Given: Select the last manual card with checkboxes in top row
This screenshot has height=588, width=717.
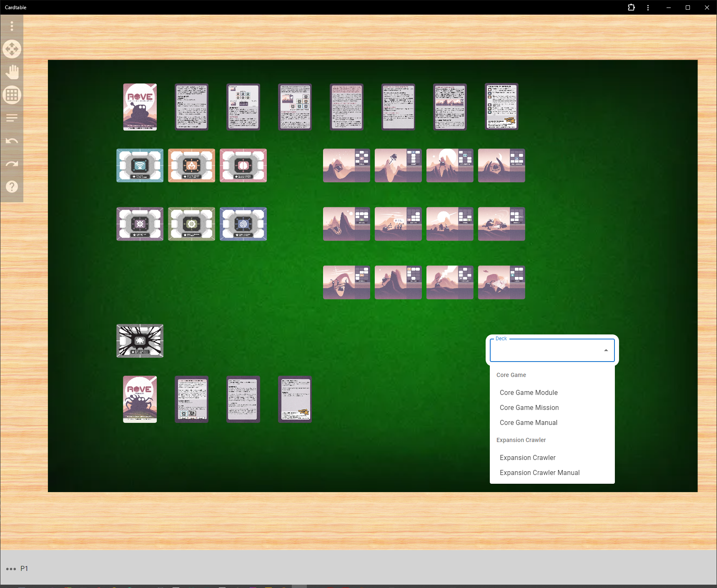Looking at the screenshot, I should click(502, 107).
